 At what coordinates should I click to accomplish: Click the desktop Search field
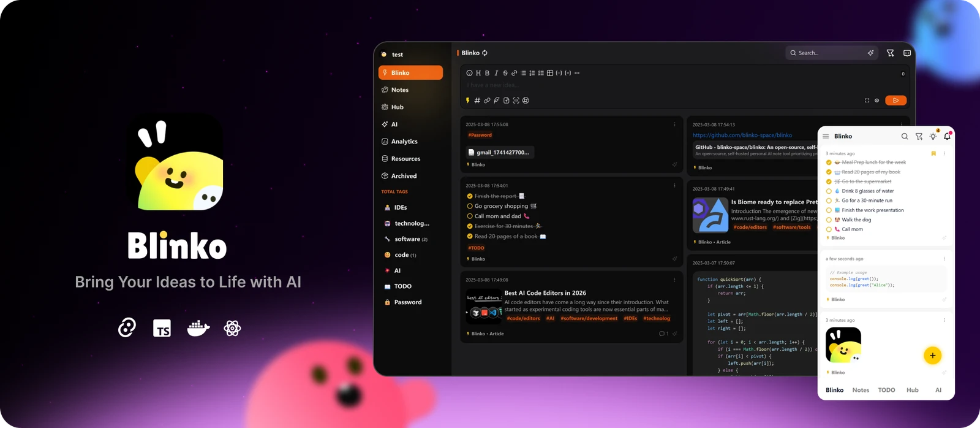tap(833, 53)
